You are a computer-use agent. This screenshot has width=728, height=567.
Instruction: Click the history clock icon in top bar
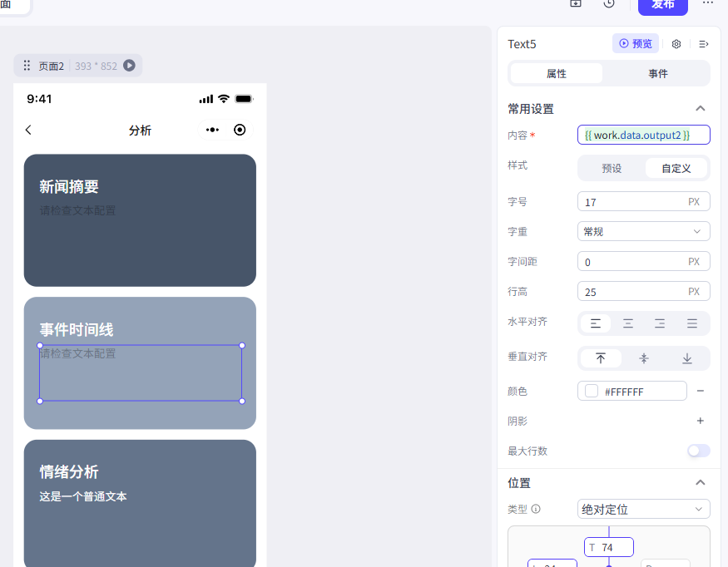(x=609, y=4)
